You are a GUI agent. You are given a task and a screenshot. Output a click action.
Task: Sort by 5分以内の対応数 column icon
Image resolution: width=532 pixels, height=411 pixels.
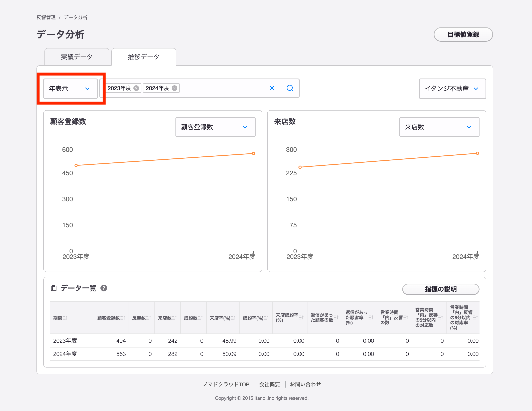coord(440,317)
